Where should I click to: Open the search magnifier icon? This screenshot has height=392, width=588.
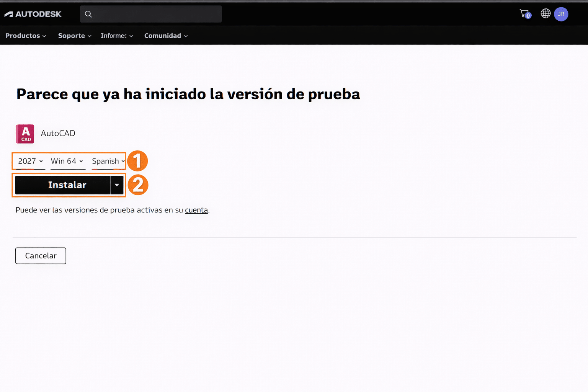coord(88,14)
